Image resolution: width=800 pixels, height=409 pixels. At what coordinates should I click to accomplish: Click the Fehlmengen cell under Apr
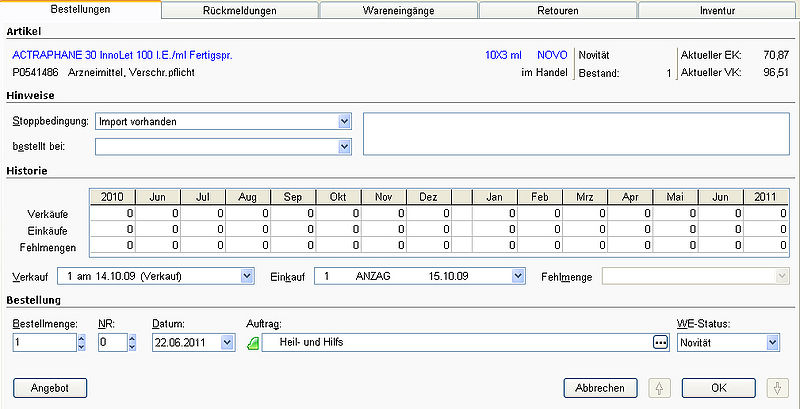pos(630,245)
